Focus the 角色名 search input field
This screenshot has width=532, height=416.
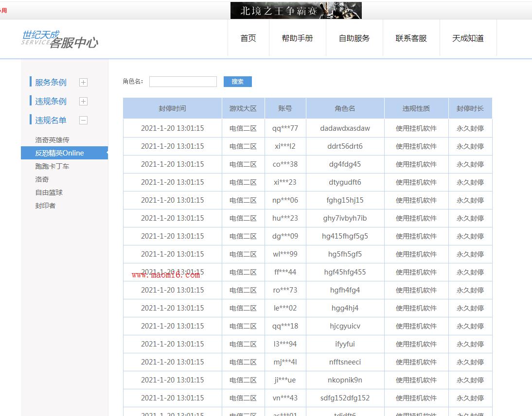pos(183,81)
